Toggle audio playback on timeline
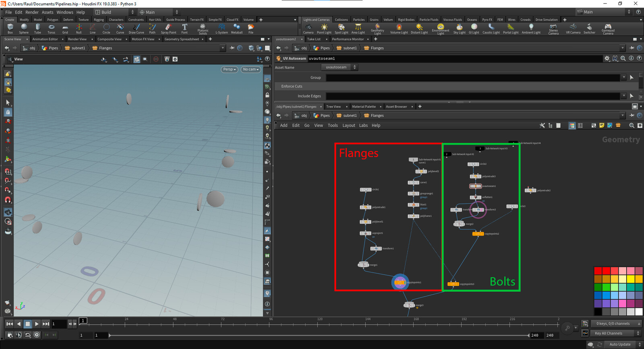The height and width of the screenshot is (349, 644). 19,335
